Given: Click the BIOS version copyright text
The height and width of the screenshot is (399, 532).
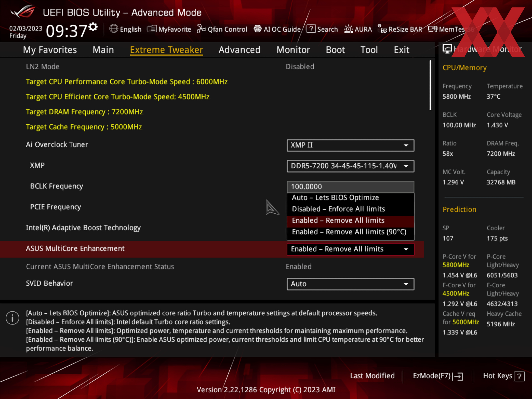Looking at the screenshot, I should click(x=266, y=390).
